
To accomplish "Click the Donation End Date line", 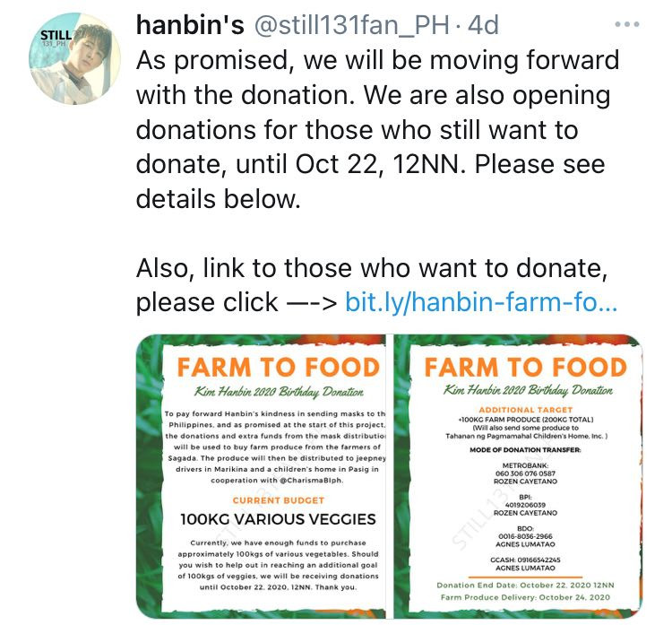I will (525, 586).
